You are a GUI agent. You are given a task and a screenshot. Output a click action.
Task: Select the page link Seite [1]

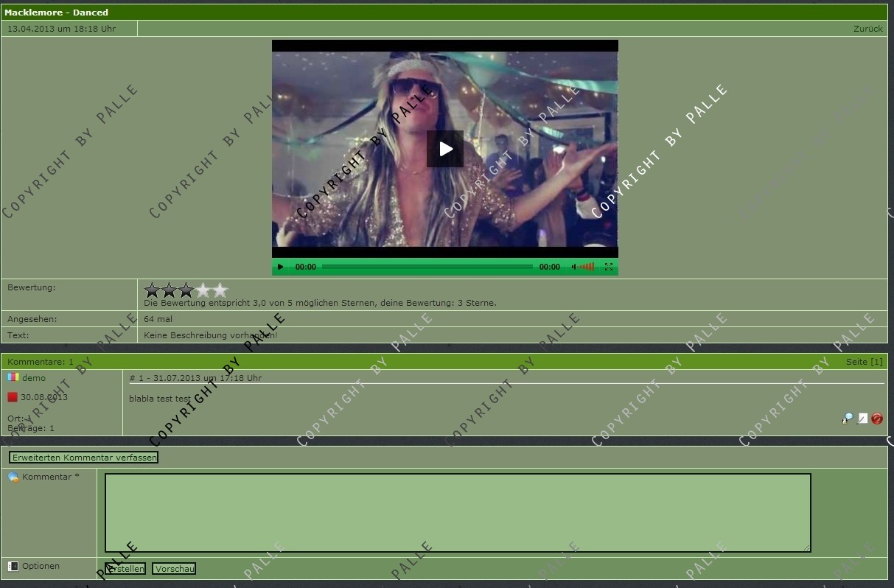(865, 362)
